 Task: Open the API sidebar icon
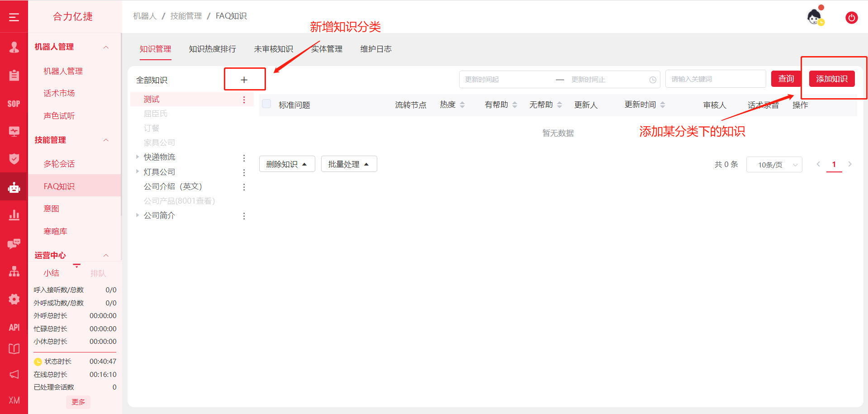14,327
